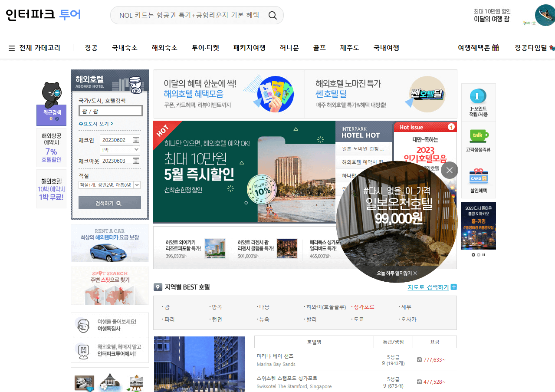Close the 일본온천호텔 popup with X button
Screen dimensions: 555x392
point(449,170)
